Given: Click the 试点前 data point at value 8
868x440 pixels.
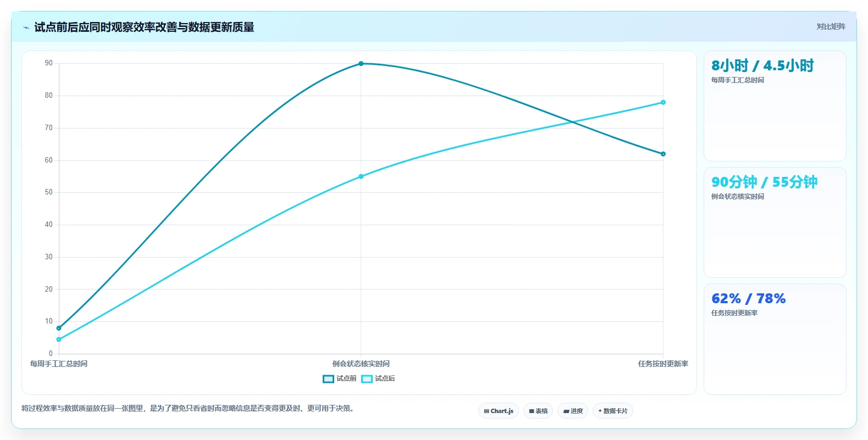Looking at the screenshot, I should pos(59,328).
